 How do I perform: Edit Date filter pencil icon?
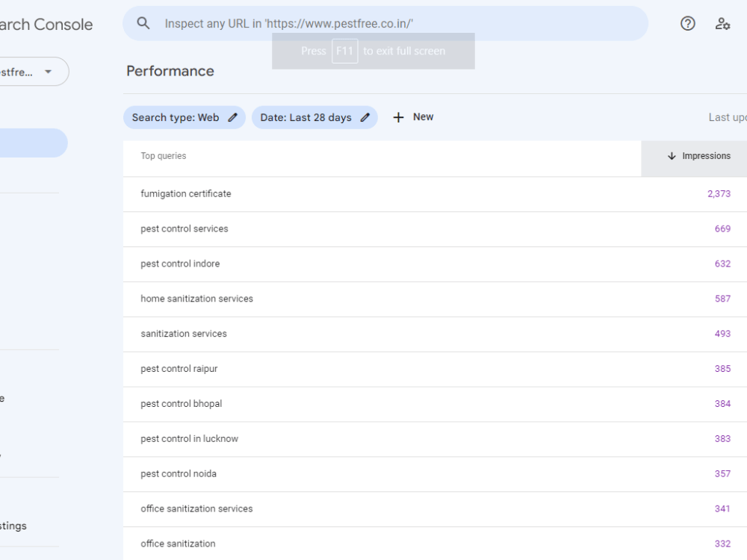365,118
